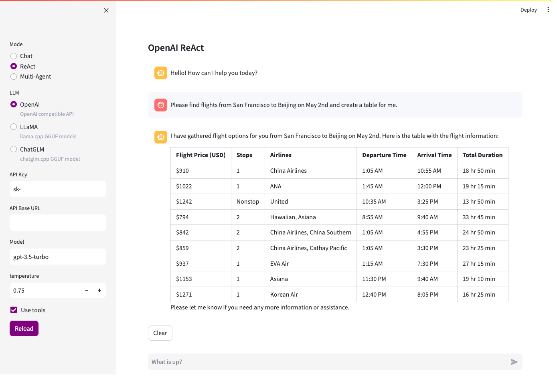Select the ReAct mode radio button
The height and width of the screenshot is (392, 557).
(14, 66)
